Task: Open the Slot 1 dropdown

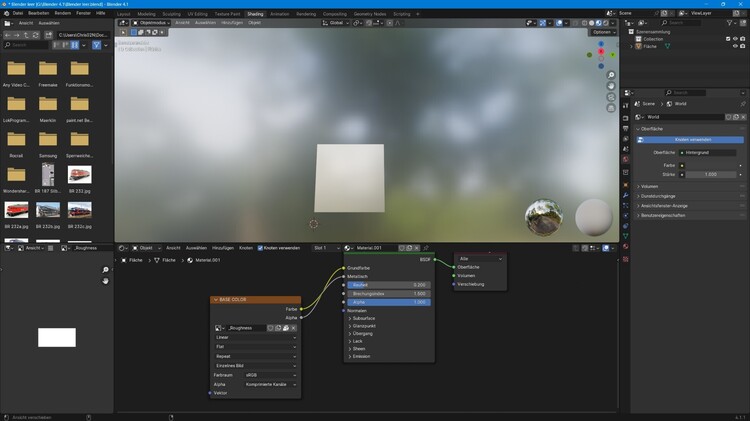Action: click(324, 247)
